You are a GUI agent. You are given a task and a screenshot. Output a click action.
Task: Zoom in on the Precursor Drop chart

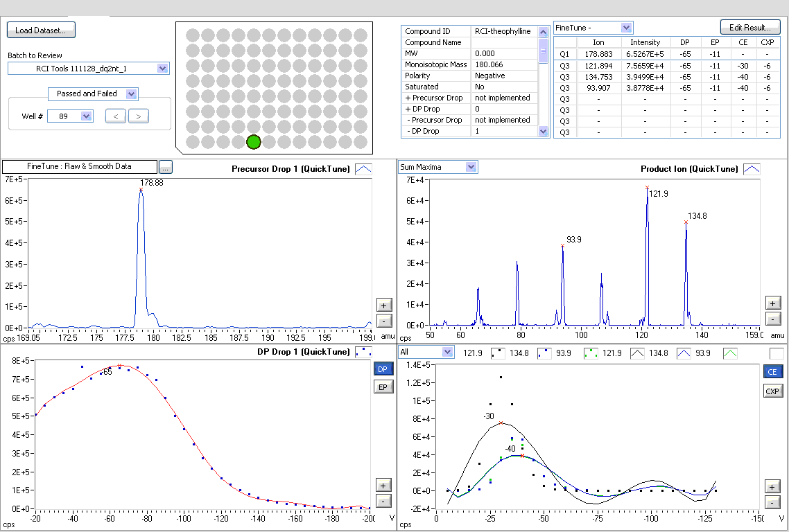pyautogui.click(x=384, y=305)
